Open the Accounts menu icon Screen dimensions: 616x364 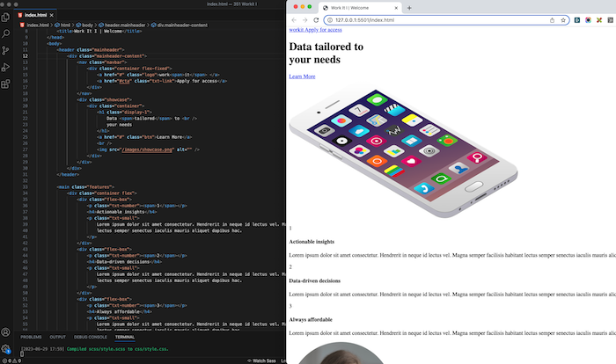(x=5, y=332)
